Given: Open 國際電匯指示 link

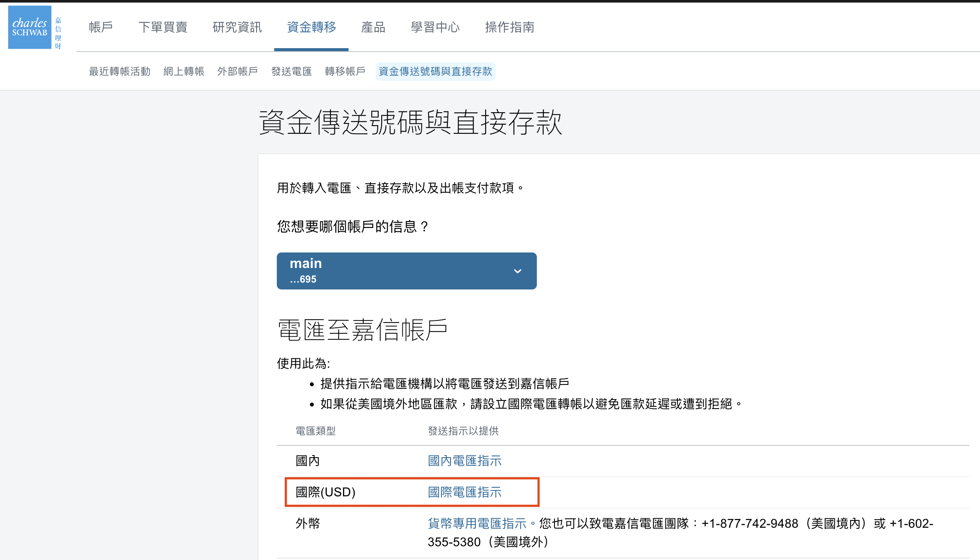Looking at the screenshot, I should (465, 492).
